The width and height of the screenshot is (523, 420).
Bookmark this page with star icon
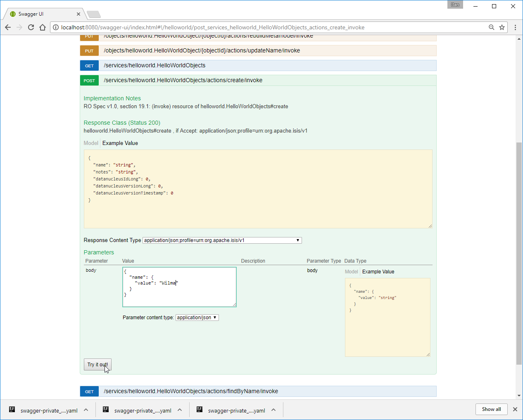502,27
